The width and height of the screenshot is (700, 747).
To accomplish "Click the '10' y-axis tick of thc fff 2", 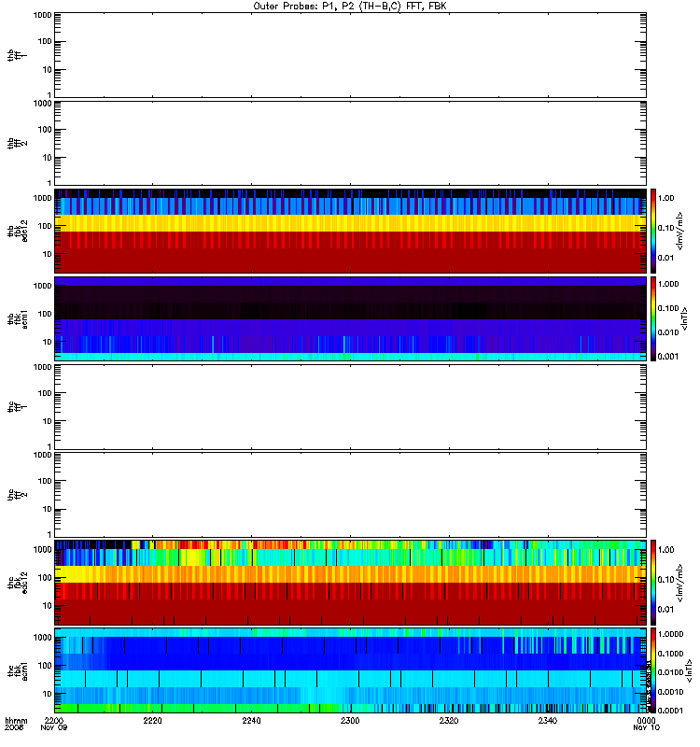I will click(48, 509).
